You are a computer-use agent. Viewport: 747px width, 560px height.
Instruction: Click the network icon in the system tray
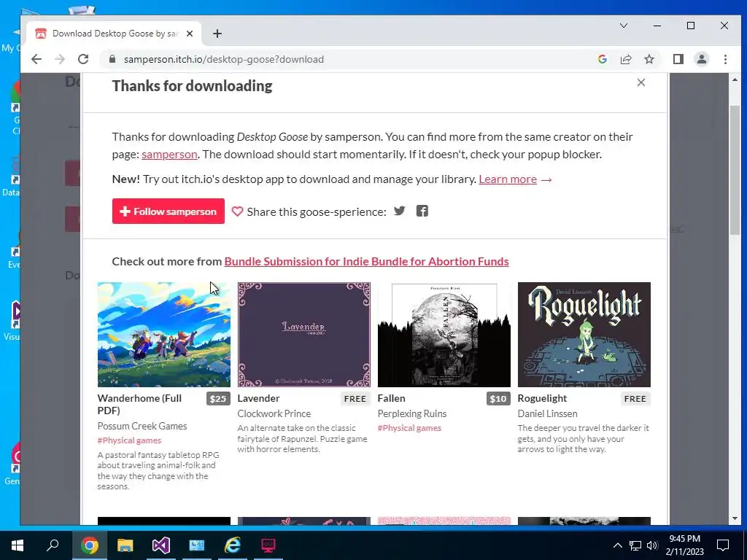click(635, 545)
